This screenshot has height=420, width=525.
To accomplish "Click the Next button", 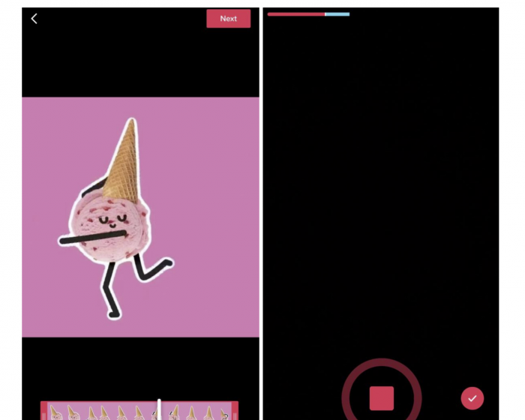I will [228, 19].
